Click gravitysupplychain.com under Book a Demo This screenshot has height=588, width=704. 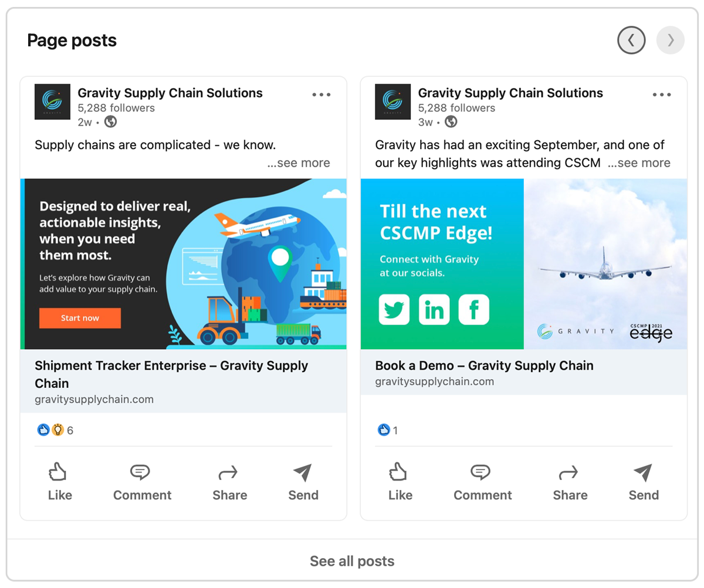pyautogui.click(x=434, y=381)
